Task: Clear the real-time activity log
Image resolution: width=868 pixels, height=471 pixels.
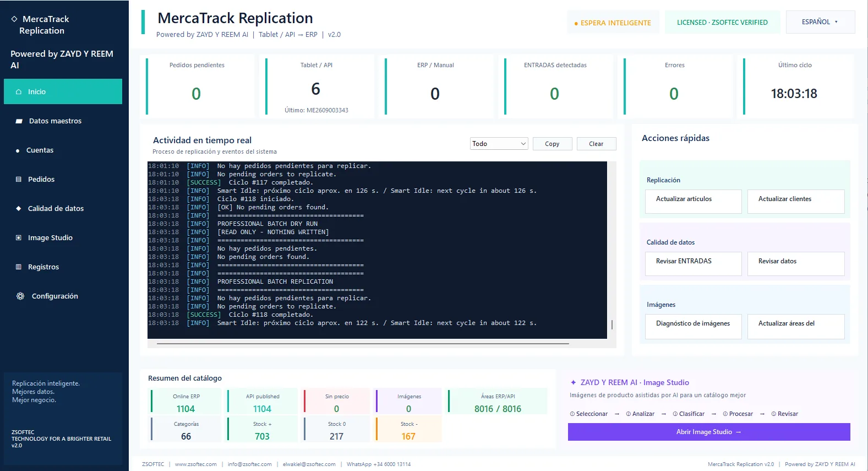Action: click(596, 144)
